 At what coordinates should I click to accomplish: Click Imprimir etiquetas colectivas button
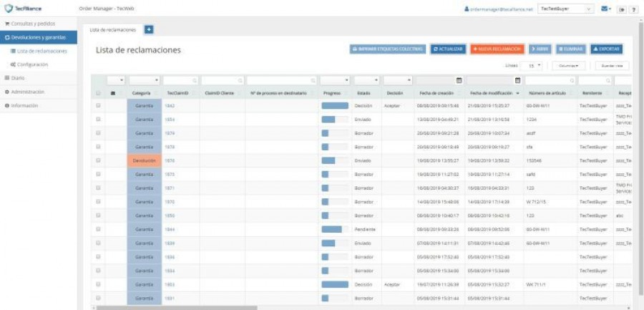(x=388, y=49)
